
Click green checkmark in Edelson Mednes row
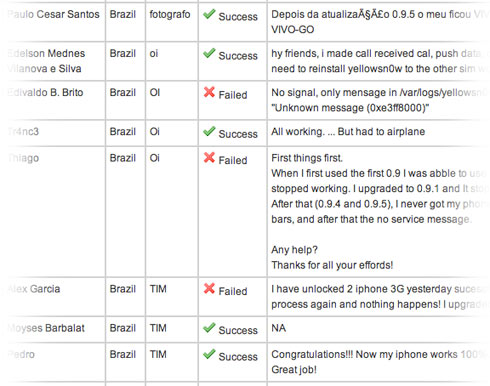[209, 53]
